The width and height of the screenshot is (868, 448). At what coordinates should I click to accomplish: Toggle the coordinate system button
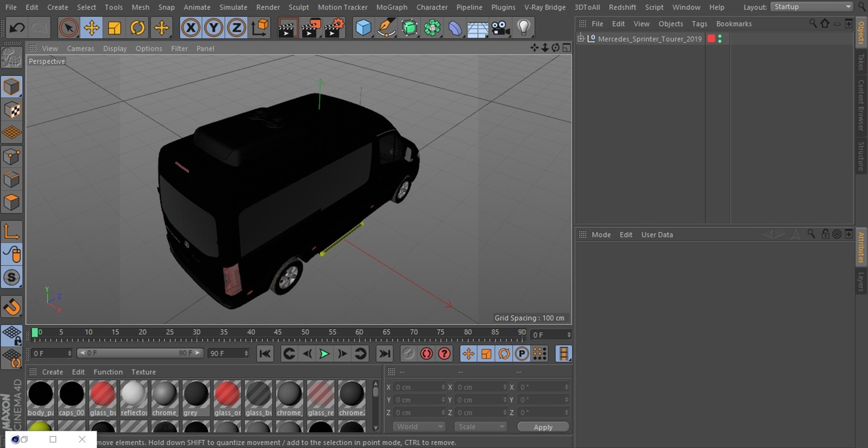(260, 28)
